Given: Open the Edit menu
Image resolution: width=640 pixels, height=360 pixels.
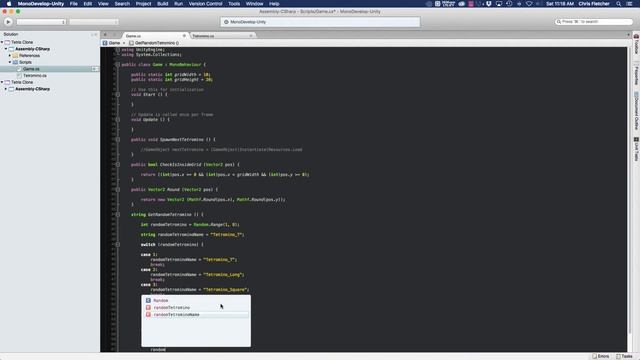Looking at the screenshot, I should (87, 4).
